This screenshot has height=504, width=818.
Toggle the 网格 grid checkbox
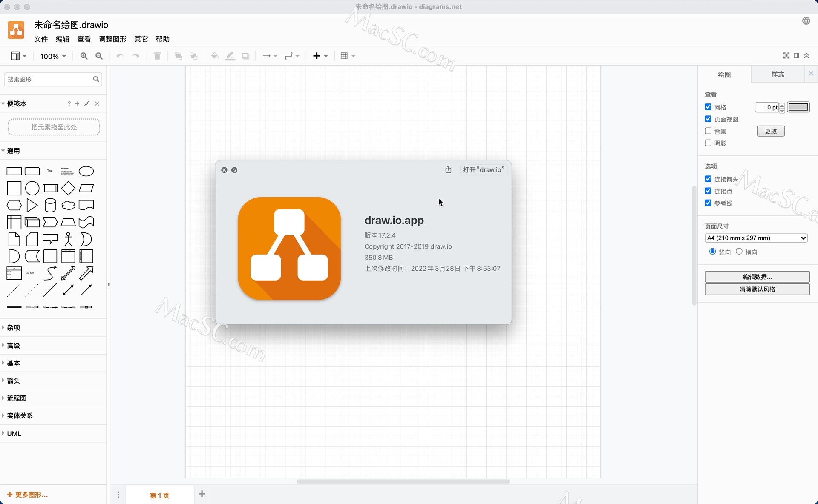[708, 107]
